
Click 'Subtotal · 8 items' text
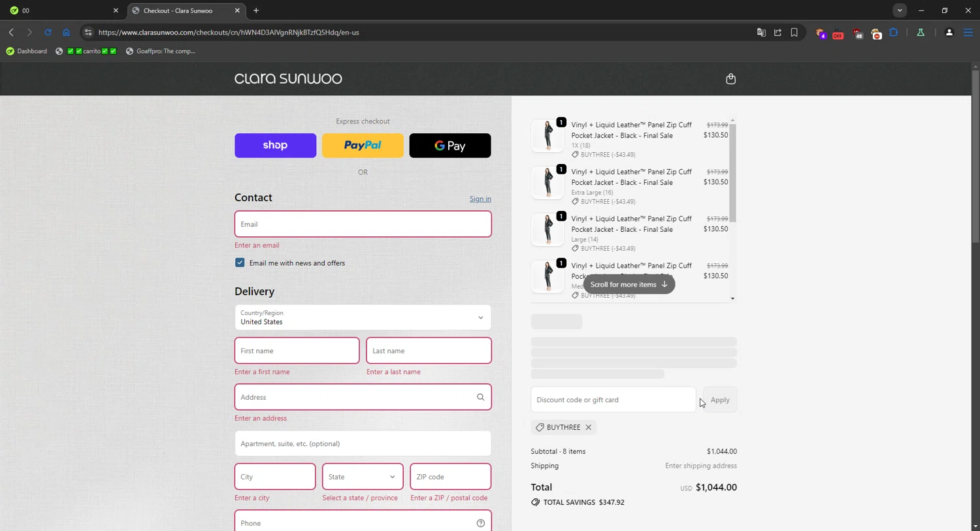point(558,451)
